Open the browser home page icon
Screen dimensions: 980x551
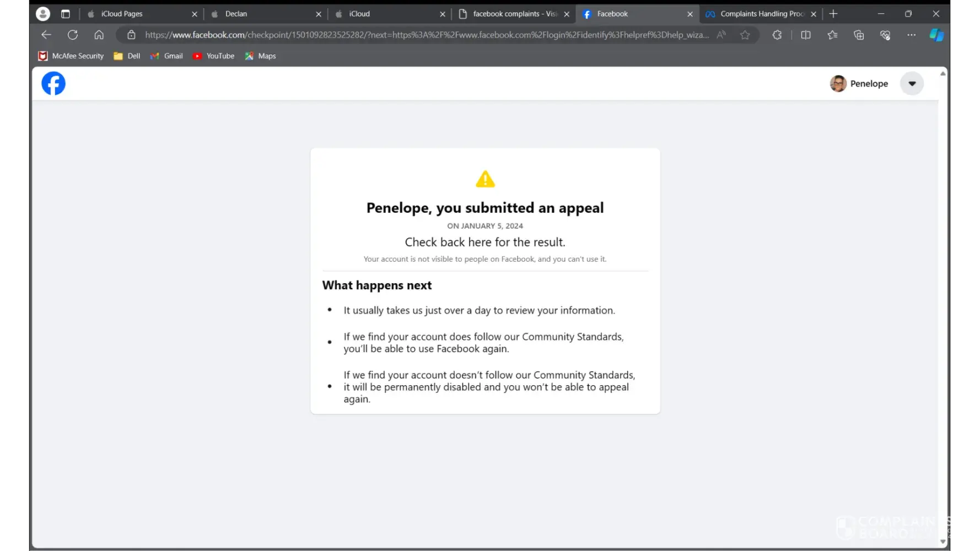pos(99,35)
